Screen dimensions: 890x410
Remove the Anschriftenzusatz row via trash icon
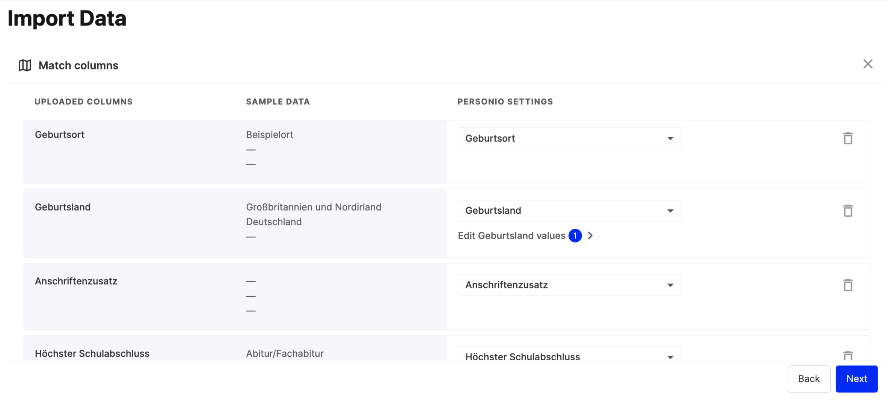pyautogui.click(x=847, y=285)
